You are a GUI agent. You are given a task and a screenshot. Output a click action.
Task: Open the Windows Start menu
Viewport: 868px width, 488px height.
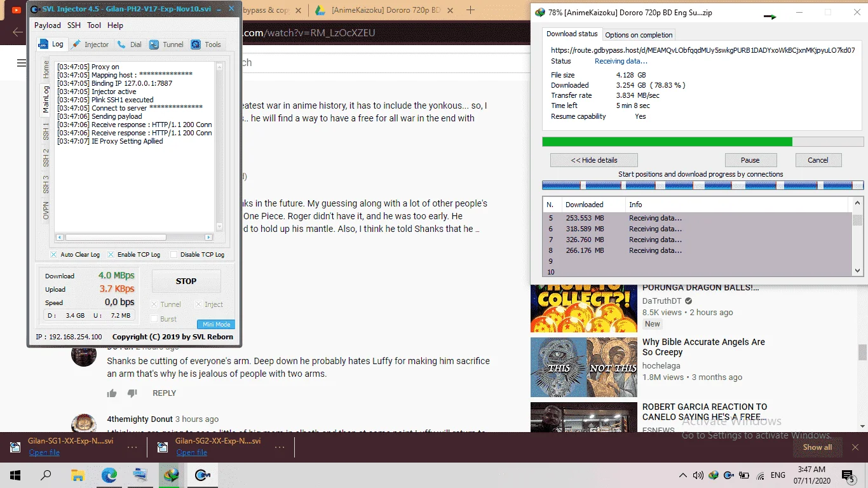click(15, 475)
